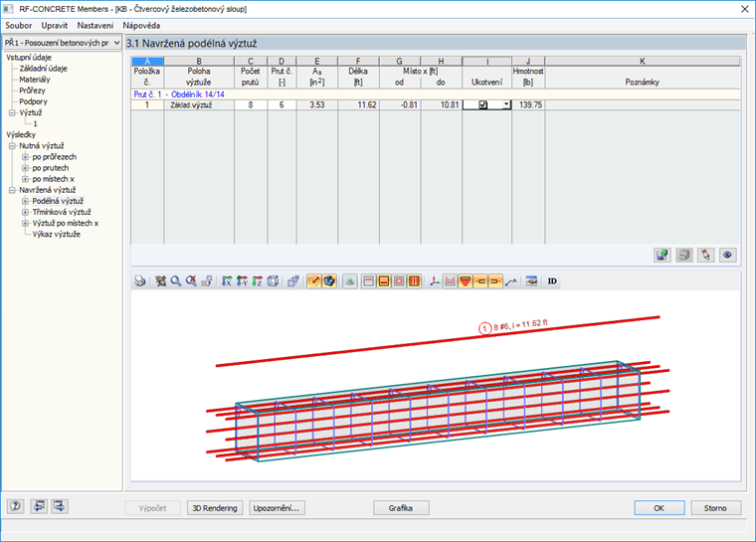The width and height of the screenshot is (756, 542).
Task: Expand the Třmínková výztuž node
Action: (25, 212)
